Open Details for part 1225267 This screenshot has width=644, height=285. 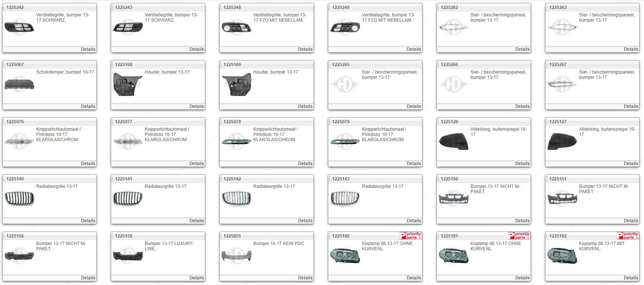pyautogui.click(x=631, y=106)
